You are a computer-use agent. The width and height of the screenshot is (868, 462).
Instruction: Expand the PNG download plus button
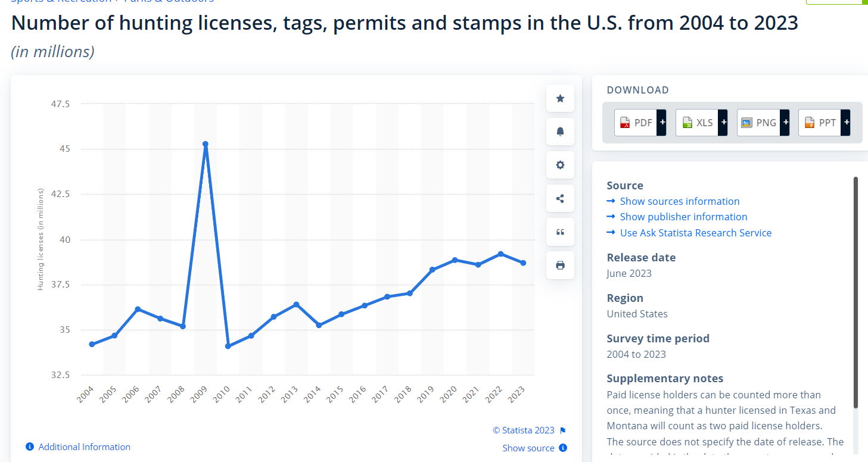coord(785,123)
